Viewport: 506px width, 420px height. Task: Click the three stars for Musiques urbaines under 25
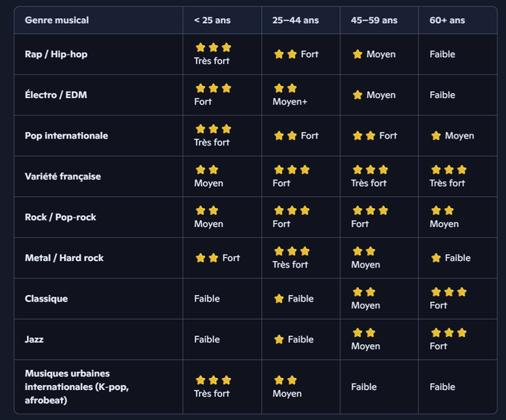pyautogui.click(x=213, y=380)
